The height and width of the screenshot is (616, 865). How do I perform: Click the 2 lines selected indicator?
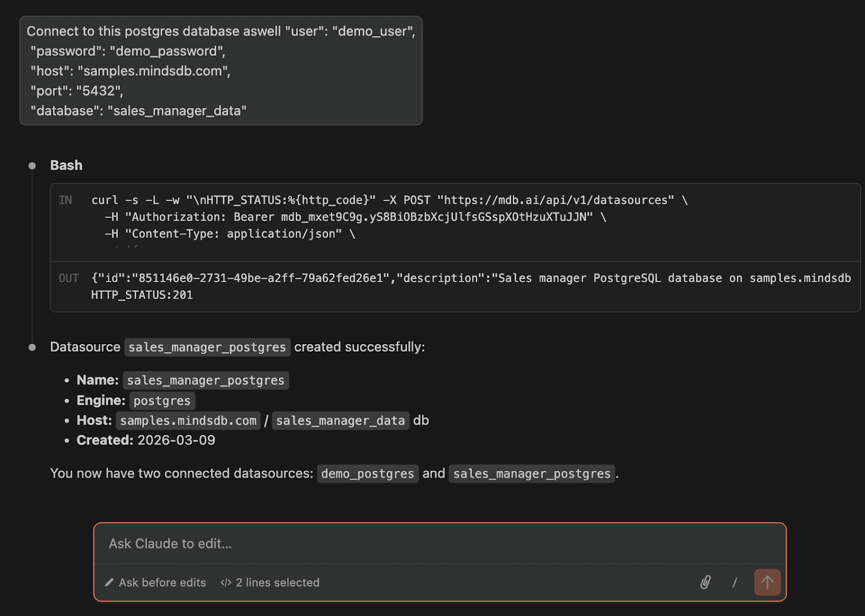(x=270, y=582)
